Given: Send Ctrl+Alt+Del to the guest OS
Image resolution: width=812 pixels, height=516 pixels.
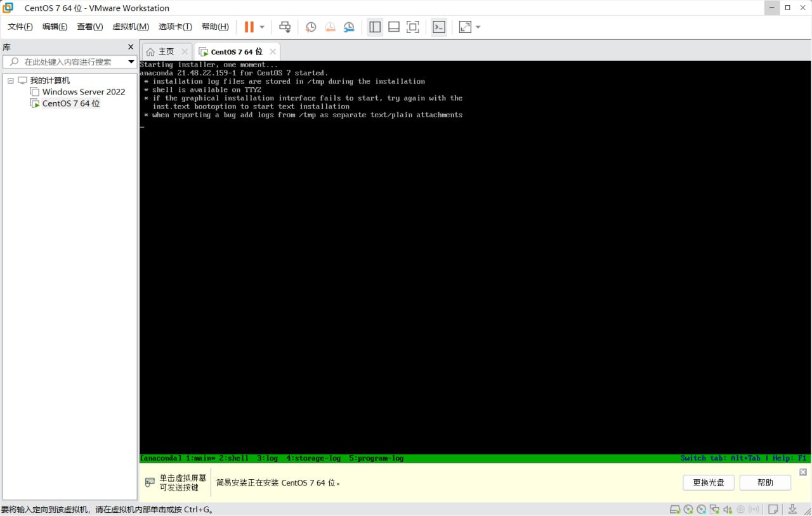Looking at the screenshot, I should [x=285, y=27].
